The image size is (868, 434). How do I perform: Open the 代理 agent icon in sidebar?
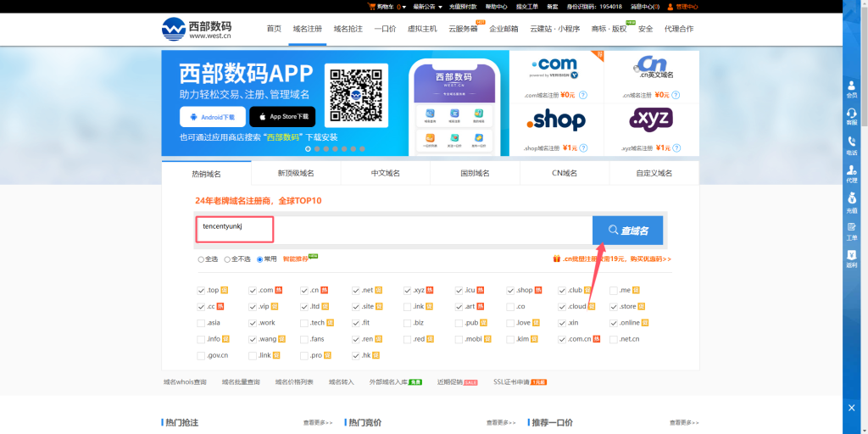(851, 175)
